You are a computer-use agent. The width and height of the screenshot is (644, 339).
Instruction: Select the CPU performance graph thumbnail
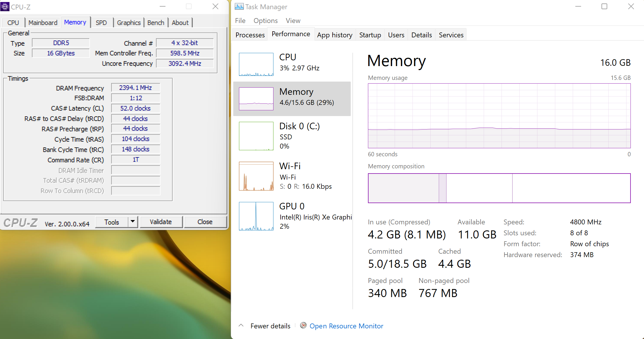tap(256, 64)
